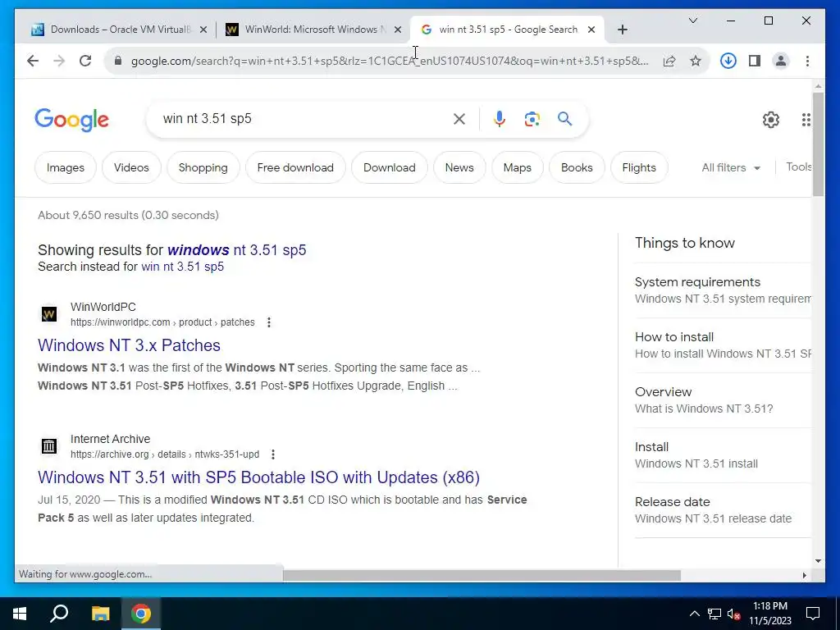840x630 pixels.
Task: Open a new browser tab
Action: pyautogui.click(x=622, y=30)
